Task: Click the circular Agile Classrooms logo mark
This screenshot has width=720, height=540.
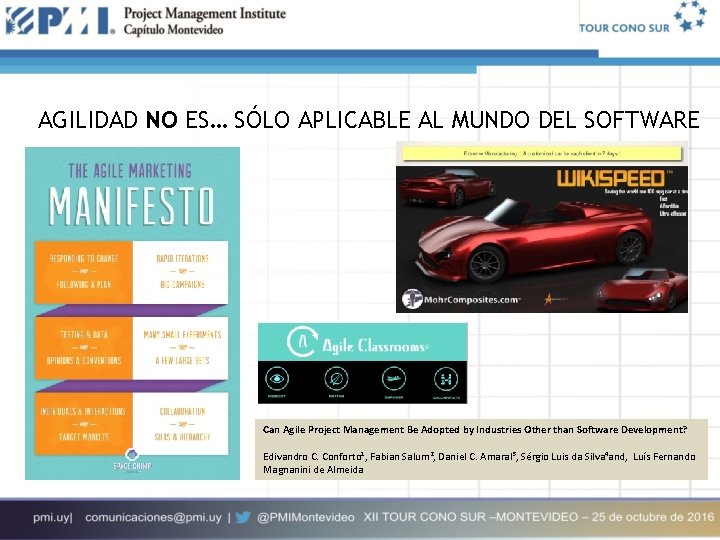Action: pyautogui.click(x=302, y=342)
